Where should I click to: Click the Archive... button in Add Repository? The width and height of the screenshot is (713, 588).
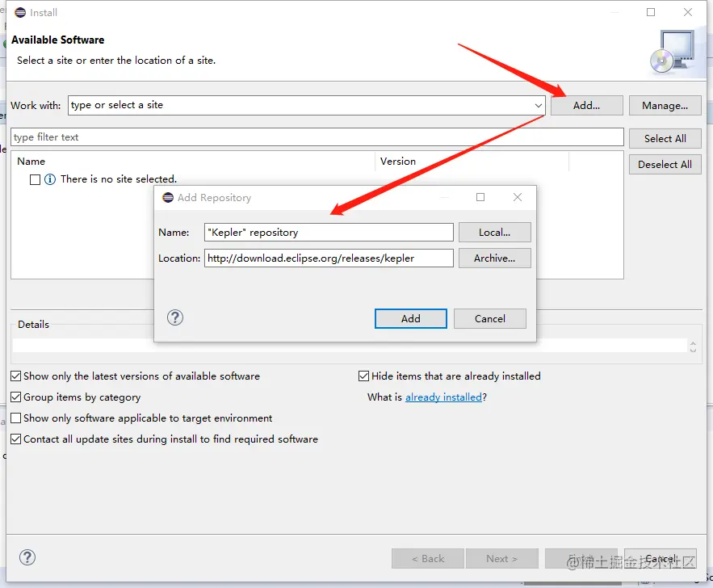[x=494, y=258]
